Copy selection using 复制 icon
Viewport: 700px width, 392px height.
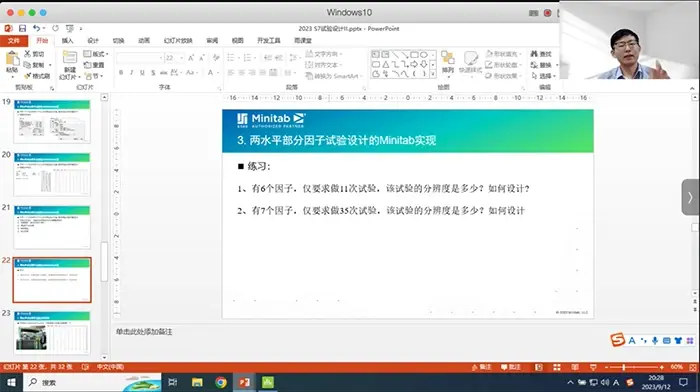coord(34,65)
